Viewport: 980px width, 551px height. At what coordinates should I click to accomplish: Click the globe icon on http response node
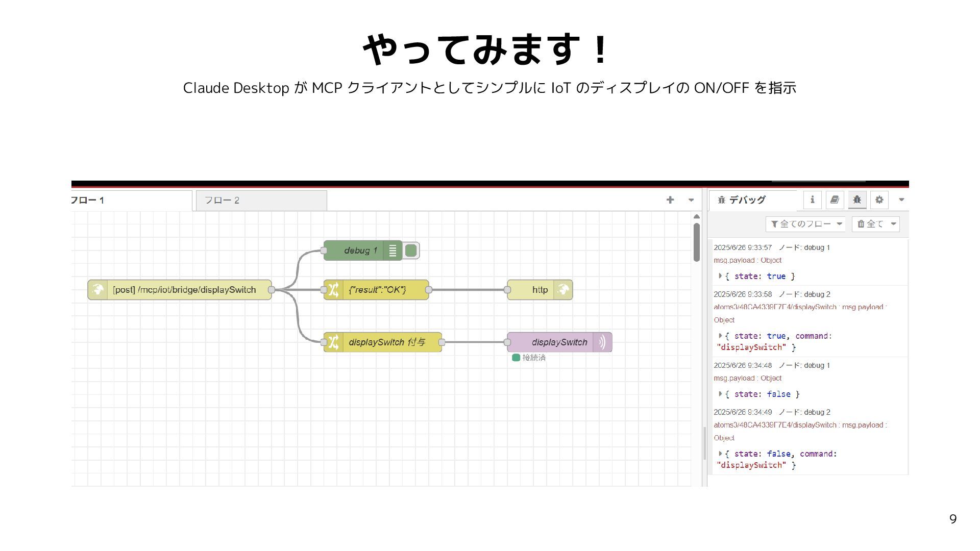(x=563, y=290)
